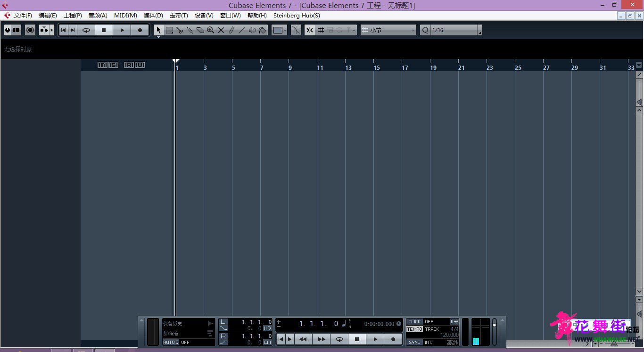Select the Play speaker tool

click(252, 30)
